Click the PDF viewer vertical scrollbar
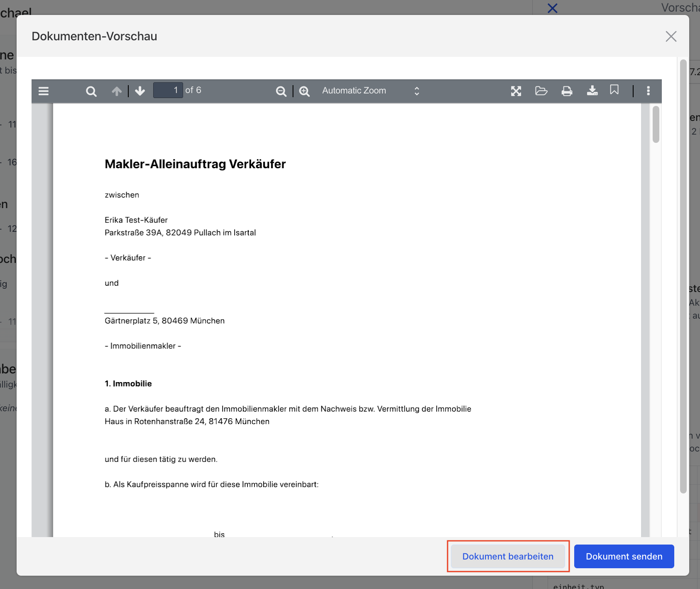The image size is (700, 589). tap(656, 125)
